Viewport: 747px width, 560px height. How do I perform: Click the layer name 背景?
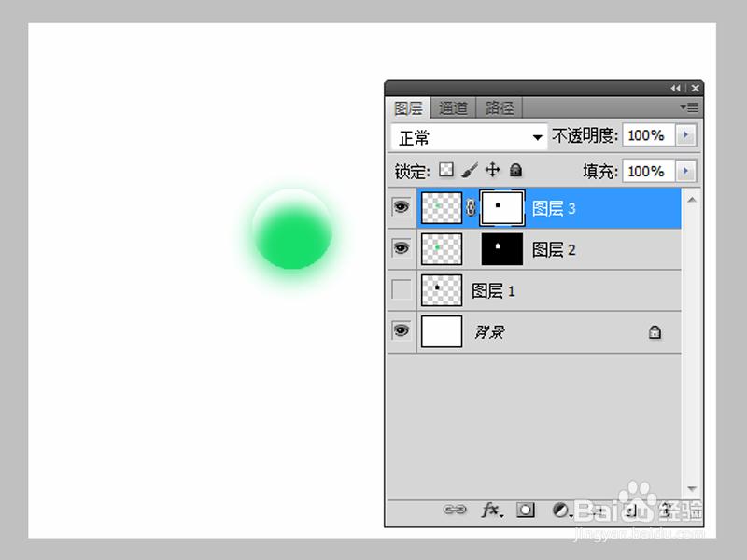489,332
